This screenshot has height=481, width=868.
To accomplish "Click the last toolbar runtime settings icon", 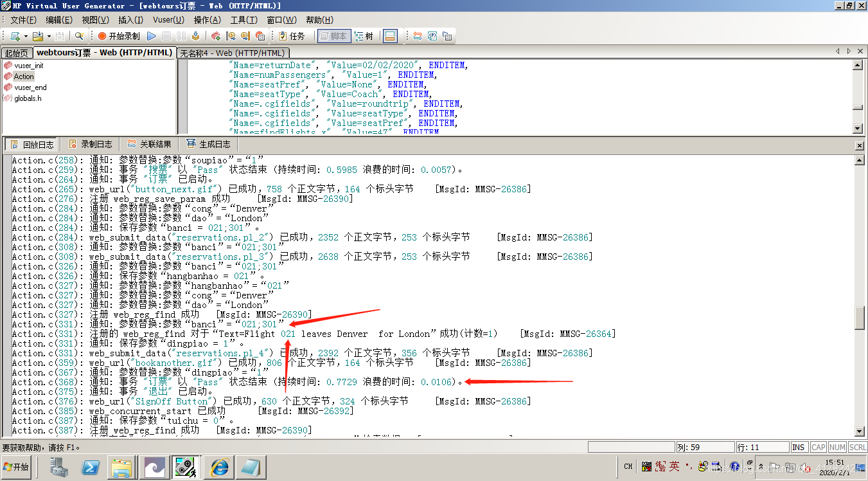I will coord(447,36).
